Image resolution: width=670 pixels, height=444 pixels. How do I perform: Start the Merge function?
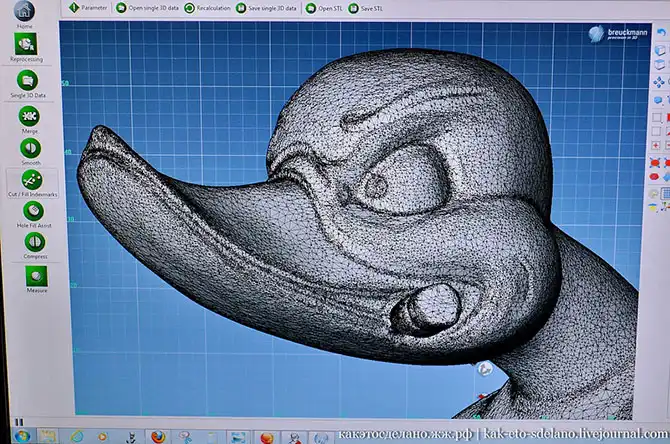pyautogui.click(x=29, y=117)
